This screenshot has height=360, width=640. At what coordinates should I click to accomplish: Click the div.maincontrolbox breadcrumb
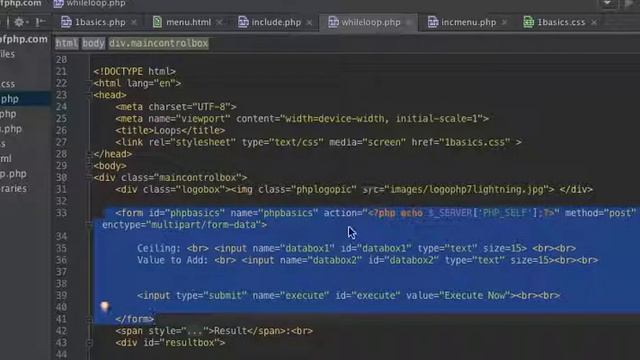click(x=158, y=43)
